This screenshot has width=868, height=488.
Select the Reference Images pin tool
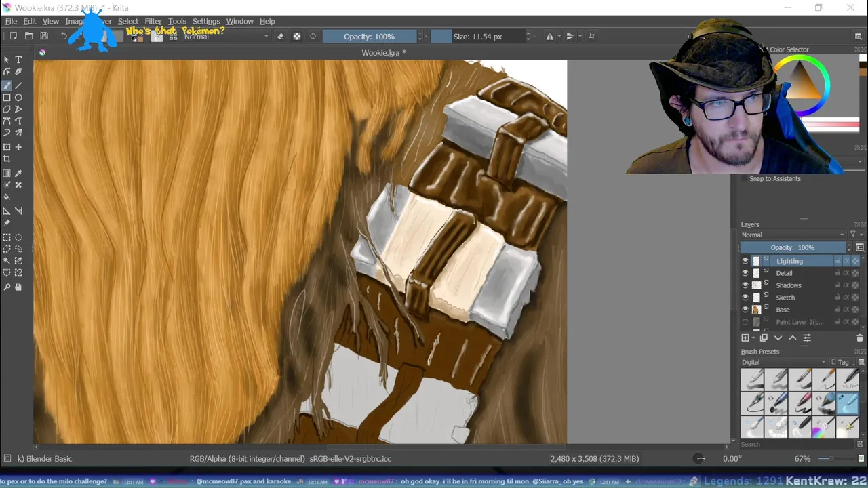(7, 223)
